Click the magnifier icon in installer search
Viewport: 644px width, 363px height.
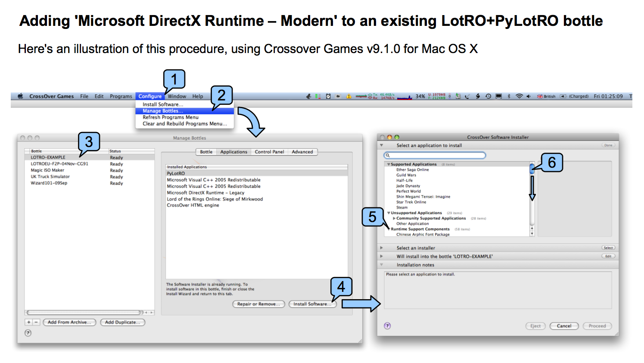388,155
